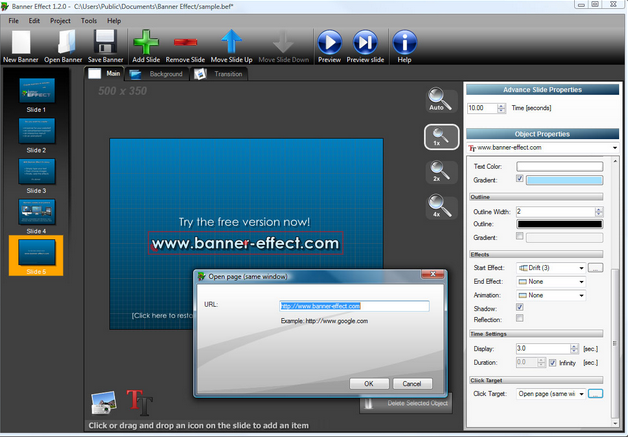
Task: Save the banner with floppy disk icon
Action: click(x=105, y=42)
